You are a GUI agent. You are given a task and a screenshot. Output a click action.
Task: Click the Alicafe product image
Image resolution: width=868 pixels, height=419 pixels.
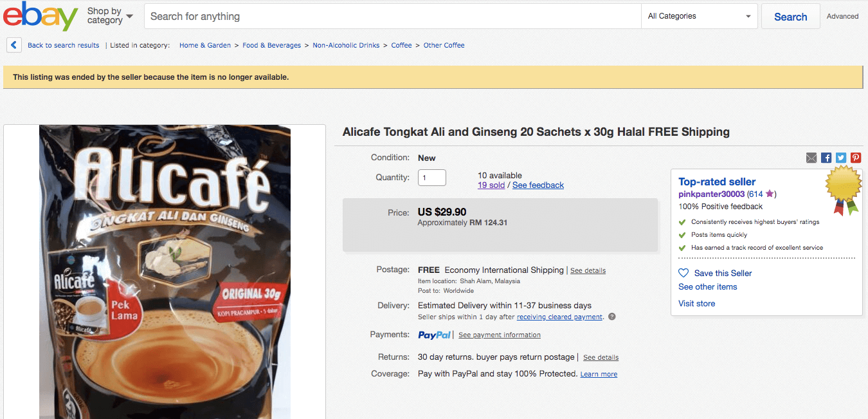pos(165,270)
